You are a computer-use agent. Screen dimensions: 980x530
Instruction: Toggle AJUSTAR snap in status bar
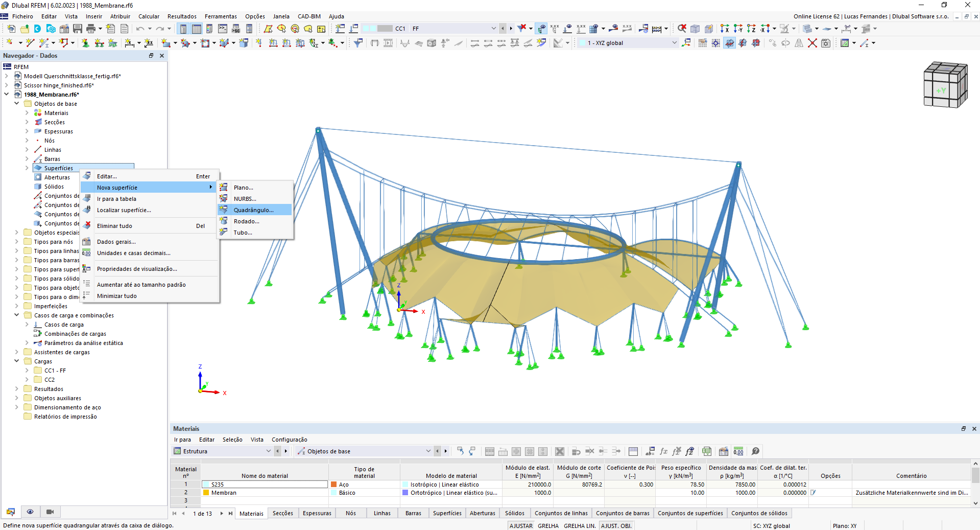click(x=521, y=526)
